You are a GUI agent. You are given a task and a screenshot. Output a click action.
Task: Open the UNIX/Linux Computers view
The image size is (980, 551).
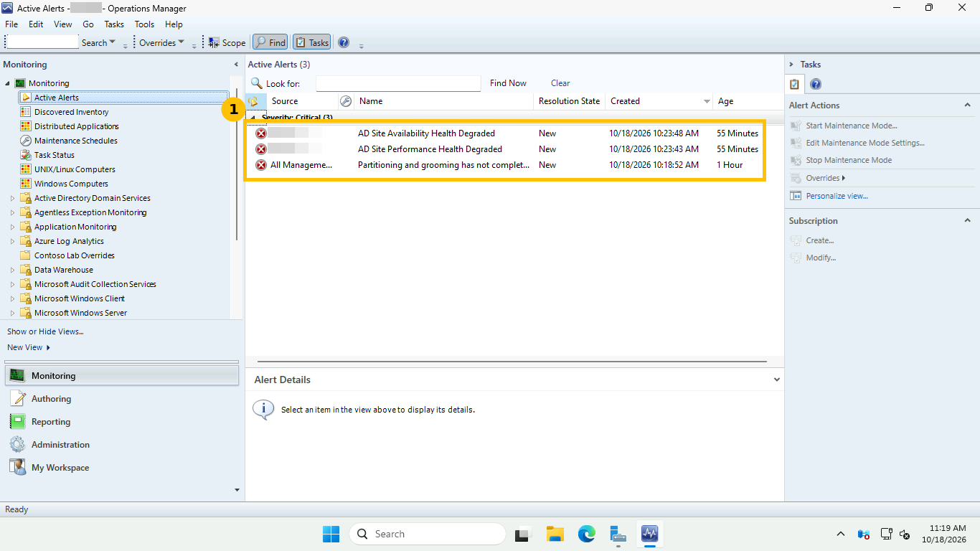pyautogui.click(x=75, y=169)
